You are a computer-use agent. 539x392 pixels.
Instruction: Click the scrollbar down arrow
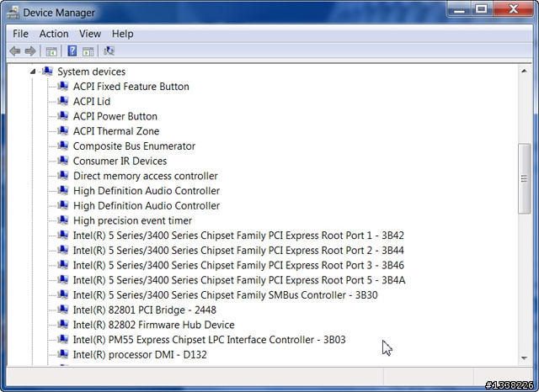(x=524, y=358)
